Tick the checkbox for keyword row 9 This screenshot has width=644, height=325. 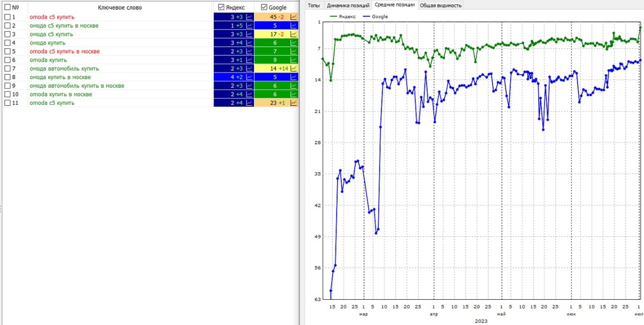point(8,86)
